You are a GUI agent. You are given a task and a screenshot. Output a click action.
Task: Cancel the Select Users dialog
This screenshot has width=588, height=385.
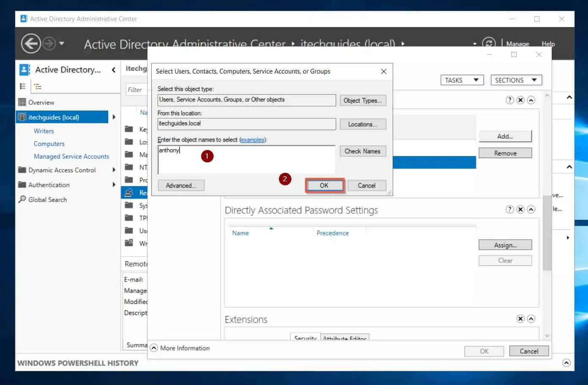coord(366,186)
